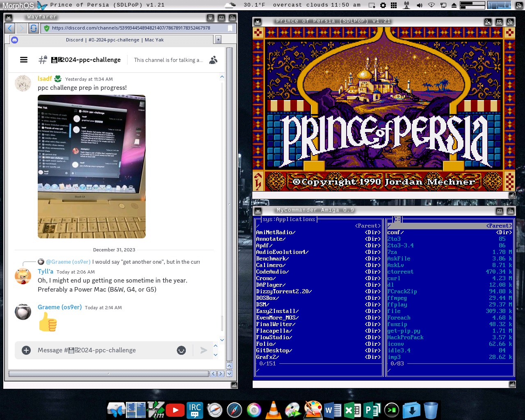Click the Tyll'a username
Image resolution: width=525 pixels, height=420 pixels.
46,272
